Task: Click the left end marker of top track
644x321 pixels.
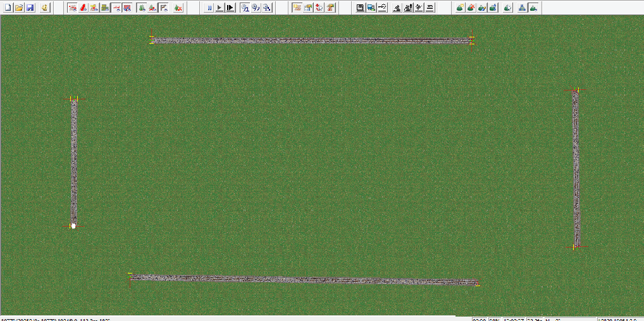Action: pyautogui.click(x=152, y=40)
